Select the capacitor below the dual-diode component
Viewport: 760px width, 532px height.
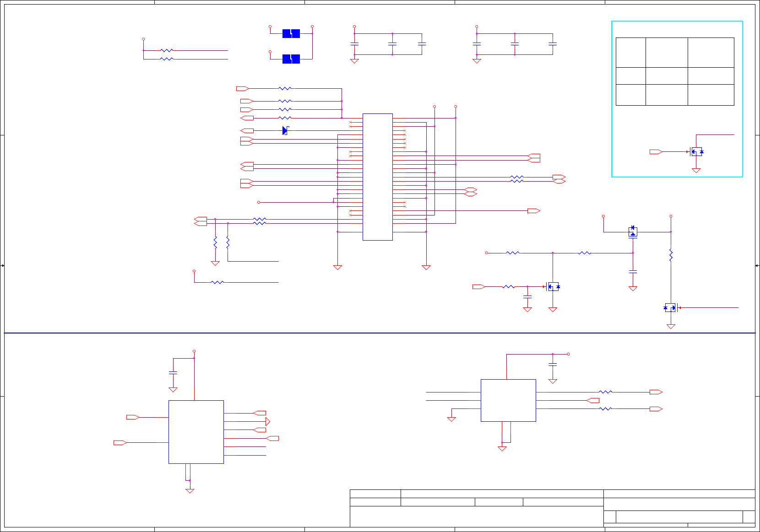pos(633,272)
